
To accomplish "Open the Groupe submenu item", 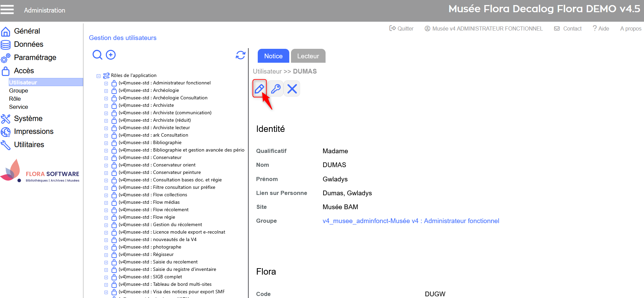I will (x=19, y=91).
